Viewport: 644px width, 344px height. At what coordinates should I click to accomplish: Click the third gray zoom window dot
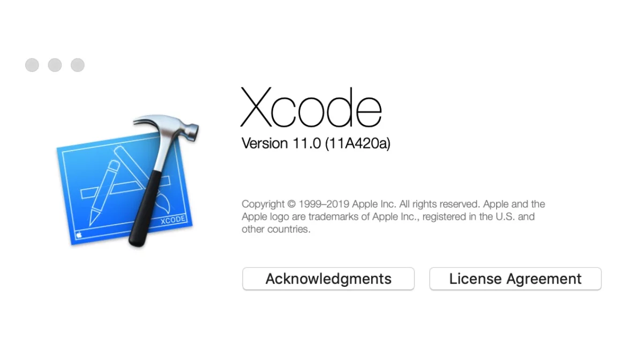[x=78, y=65]
